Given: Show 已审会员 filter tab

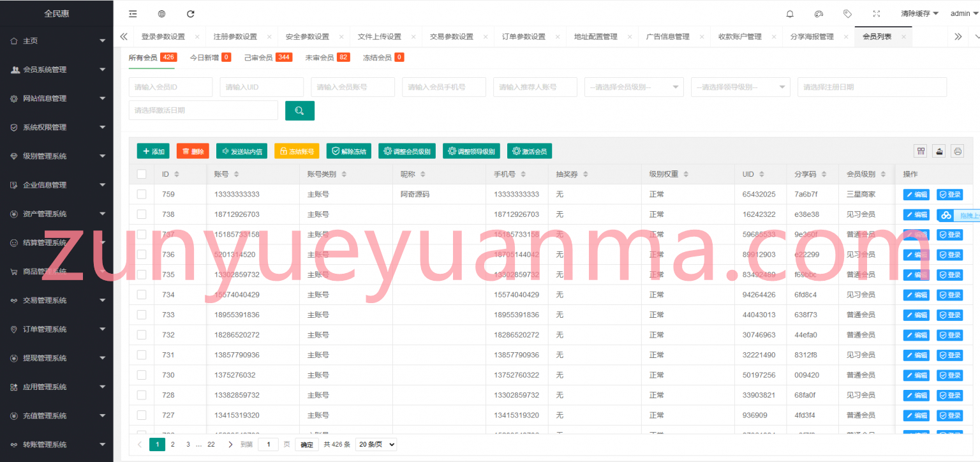Looking at the screenshot, I should point(268,57).
